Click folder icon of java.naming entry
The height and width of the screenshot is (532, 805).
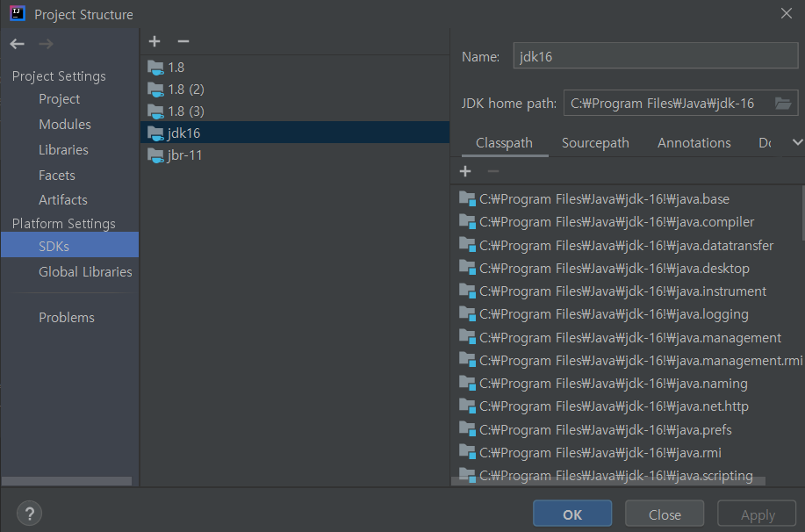point(467,383)
